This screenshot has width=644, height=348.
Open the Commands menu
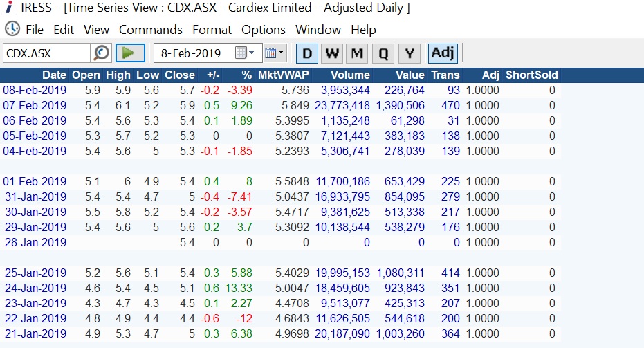(151, 30)
